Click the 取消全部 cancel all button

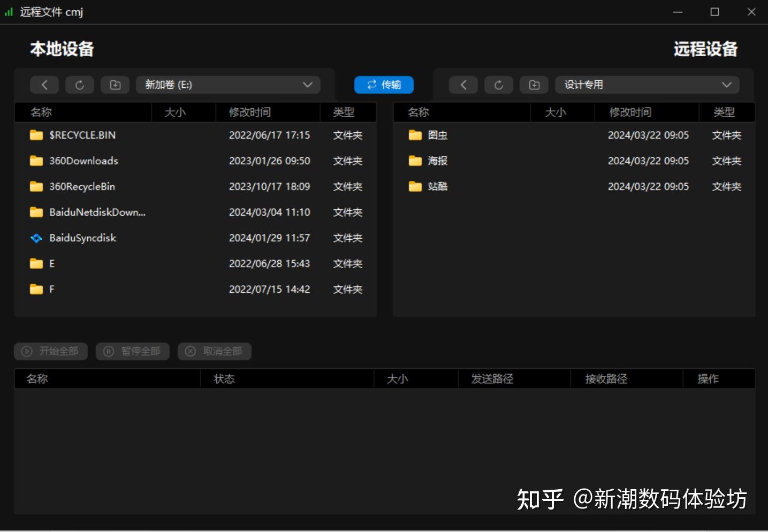click(x=215, y=351)
